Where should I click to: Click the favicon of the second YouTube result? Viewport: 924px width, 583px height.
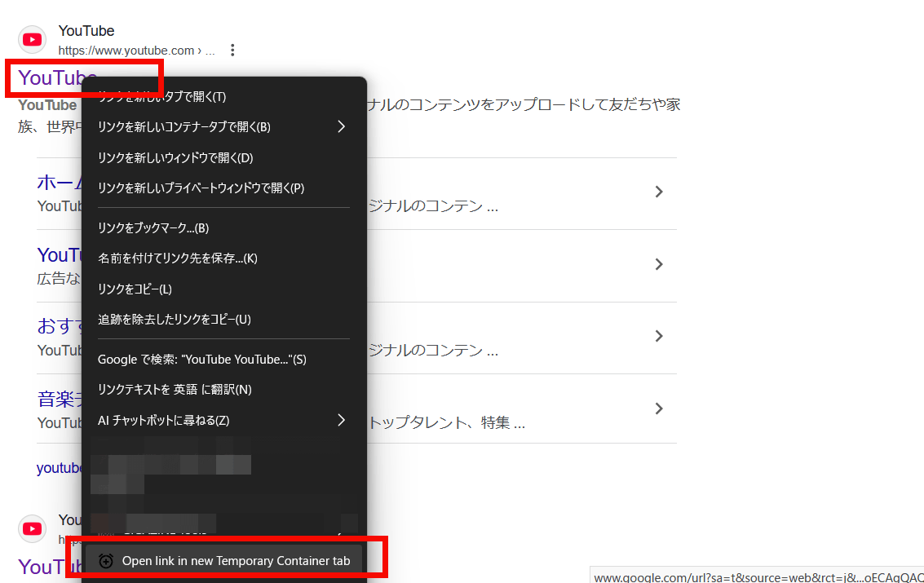click(33, 528)
